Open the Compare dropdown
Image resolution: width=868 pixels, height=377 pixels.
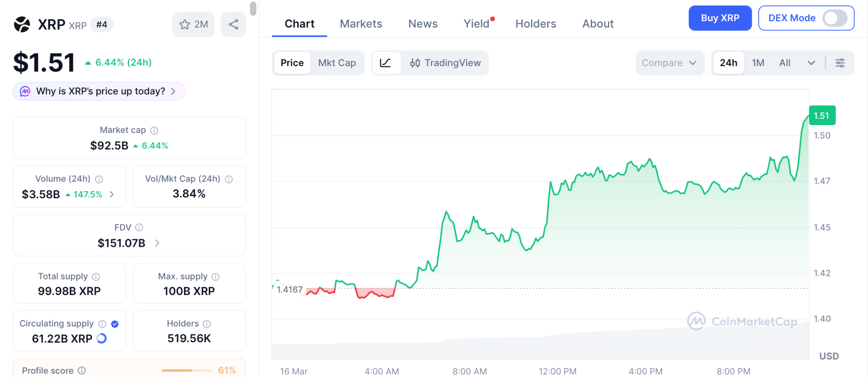point(670,63)
